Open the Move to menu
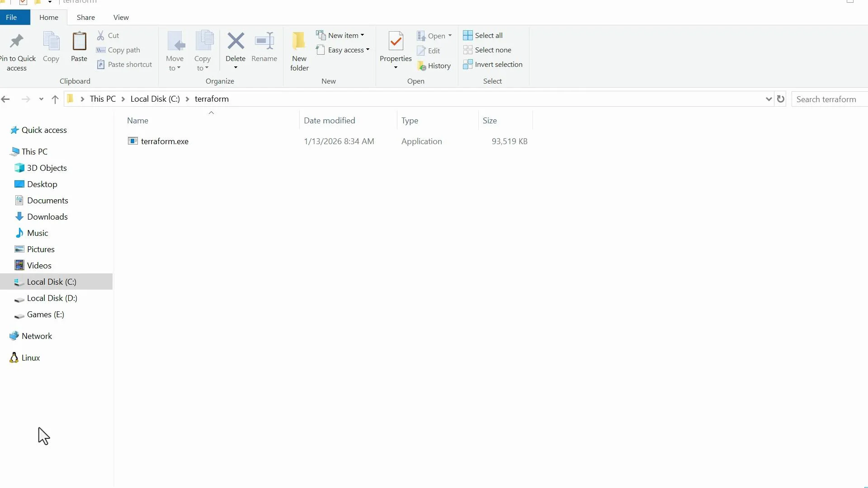 pyautogui.click(x=175, y=51)
